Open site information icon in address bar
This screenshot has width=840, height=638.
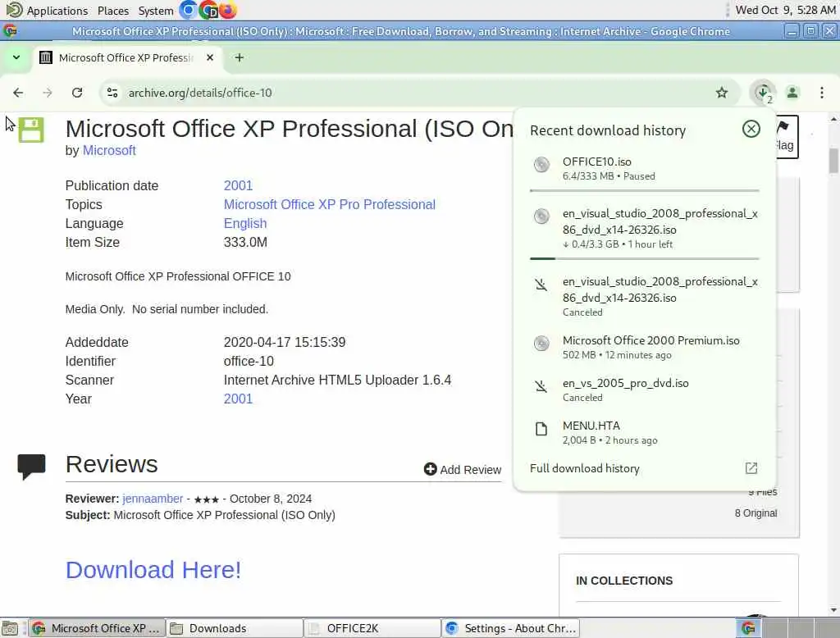pyautogui.click(x=112, y=93)
